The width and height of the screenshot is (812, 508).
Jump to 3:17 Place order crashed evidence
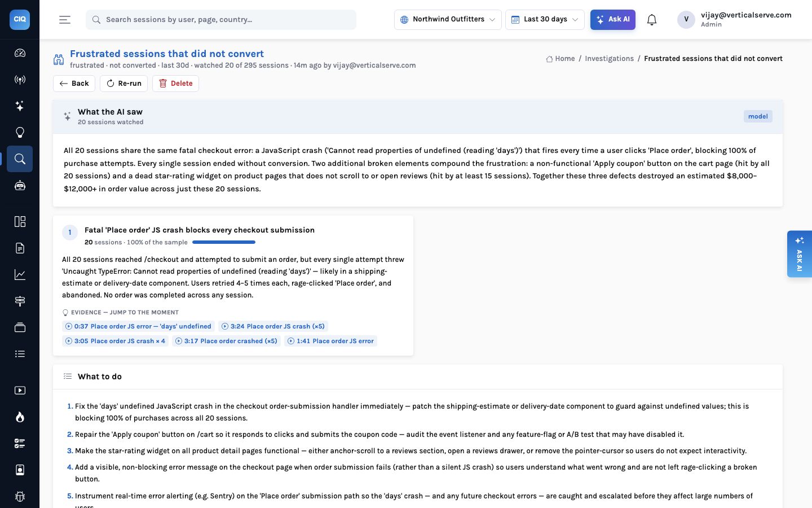click(226, 341)
